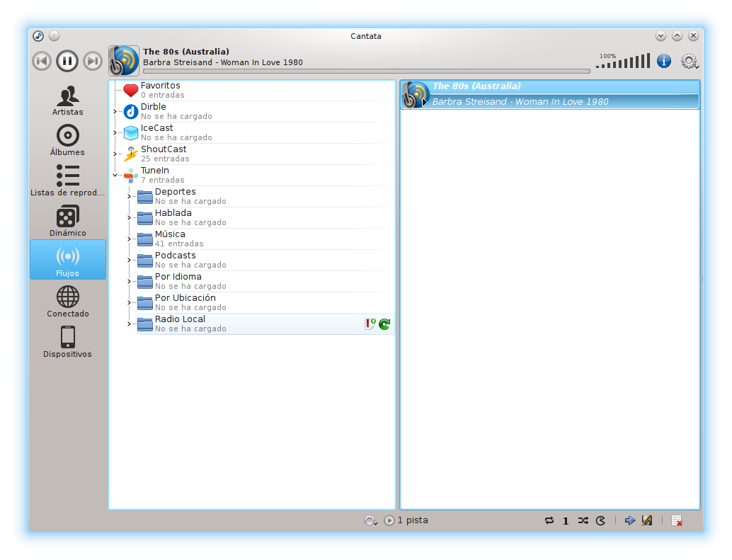Click the Deportes folder icon
732x560 pixels.
tap(145, 197)
